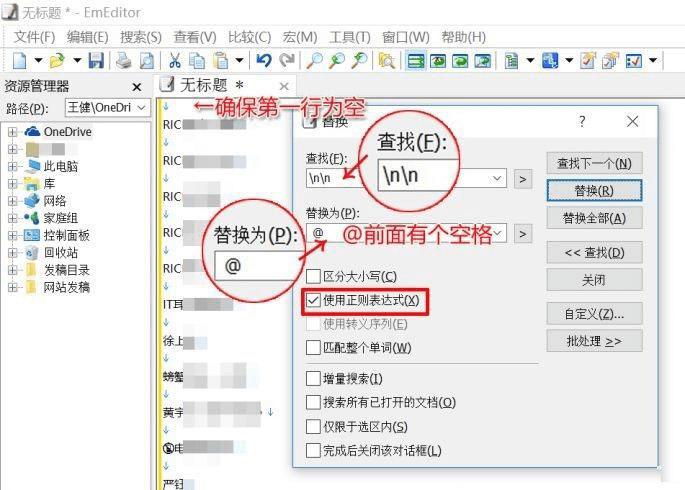The image size is (685, 490).
Task: Click the Copy toolbar icon
Action: click(x=197, y=60)
